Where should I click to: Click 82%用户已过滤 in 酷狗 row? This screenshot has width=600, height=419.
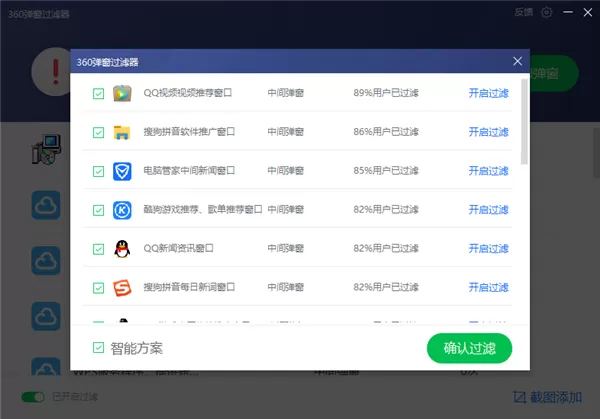386,210
